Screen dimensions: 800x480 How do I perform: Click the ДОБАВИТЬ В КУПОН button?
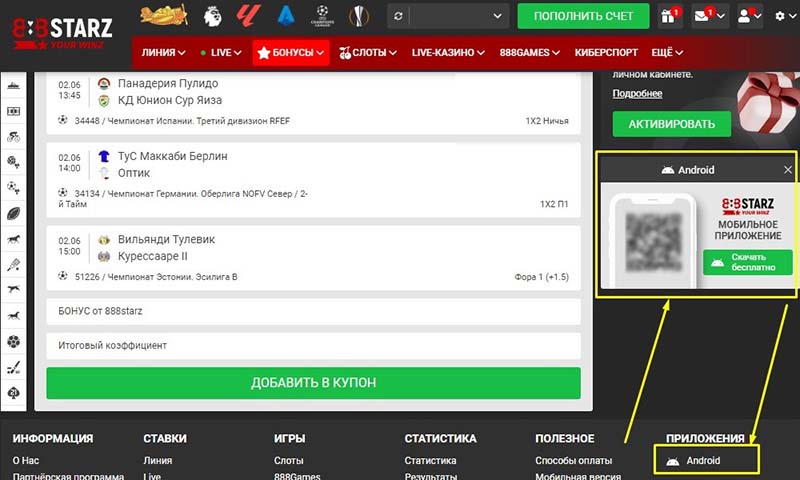click(x=313, y=383)
